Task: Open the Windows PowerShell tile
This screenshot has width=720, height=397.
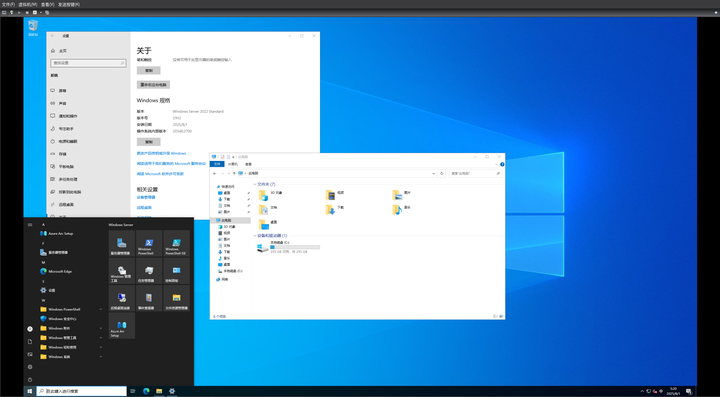Action: point(149,243)
